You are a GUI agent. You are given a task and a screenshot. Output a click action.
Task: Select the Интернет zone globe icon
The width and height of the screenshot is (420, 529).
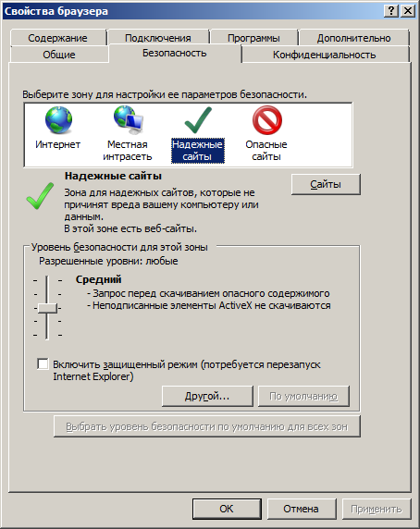pos(58,120)
